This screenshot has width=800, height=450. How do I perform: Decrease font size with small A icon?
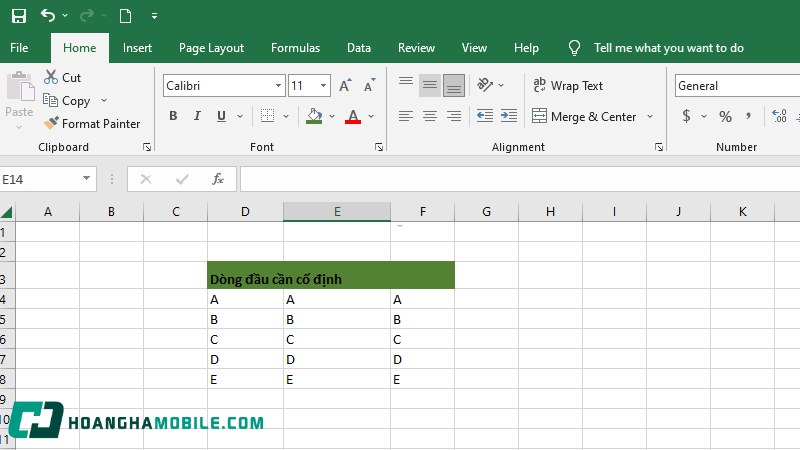click(369, 86)
